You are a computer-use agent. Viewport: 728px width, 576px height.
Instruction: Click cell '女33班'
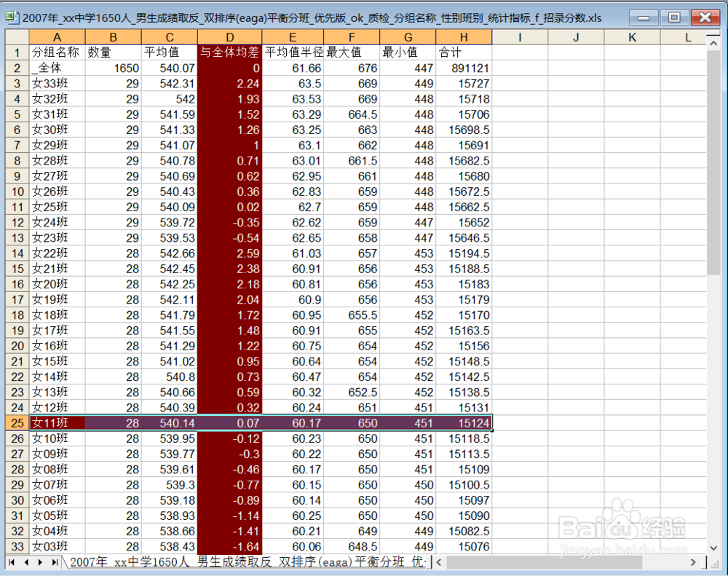point(57,84)
